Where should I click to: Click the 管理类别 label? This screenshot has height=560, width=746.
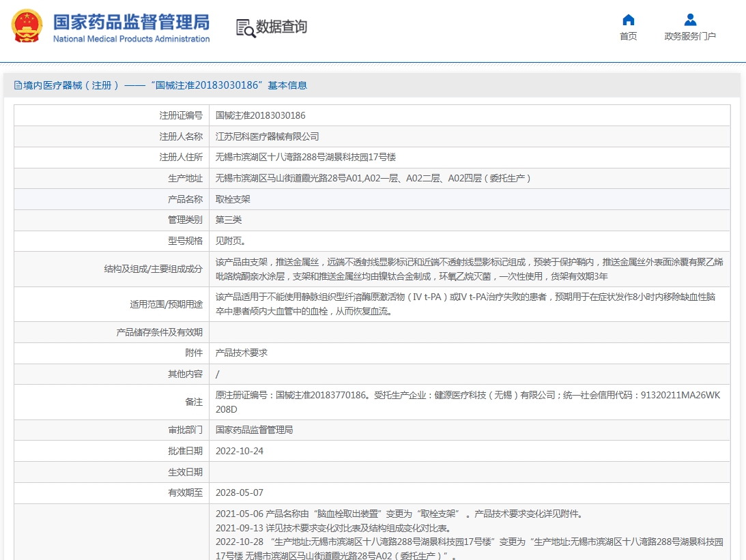tap(185, 220)
